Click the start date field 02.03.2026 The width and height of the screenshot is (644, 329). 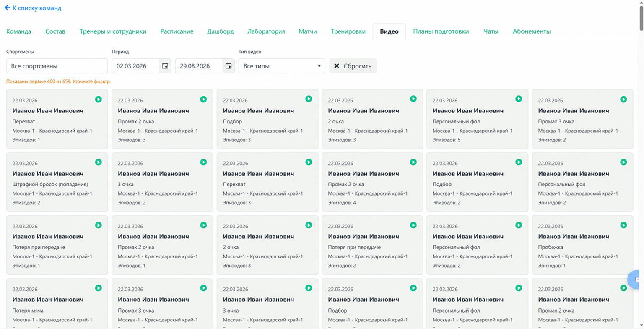[135, 66]
